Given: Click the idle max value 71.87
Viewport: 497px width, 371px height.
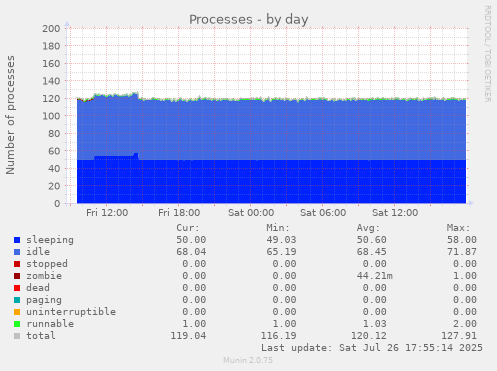Looking at the screenshot, I should pyautogui.click(x=462, y=252).
